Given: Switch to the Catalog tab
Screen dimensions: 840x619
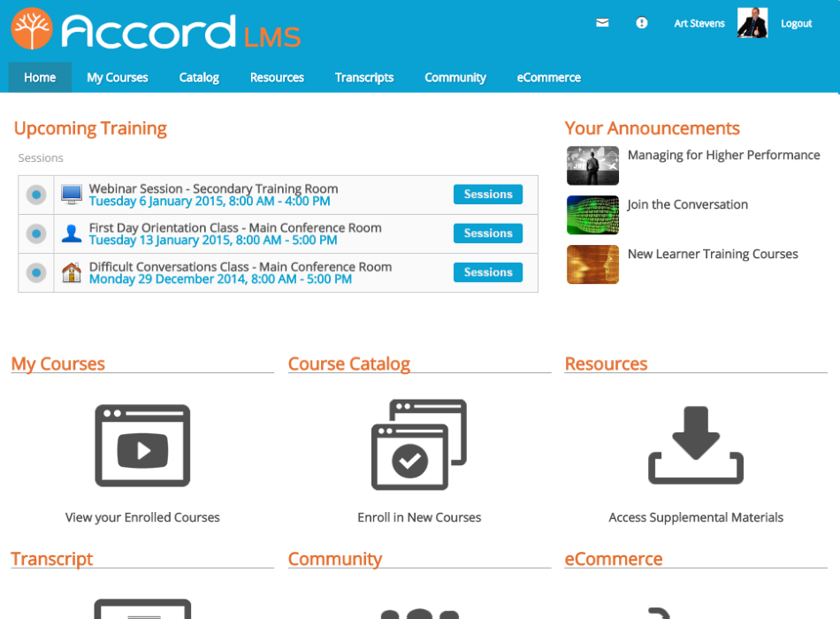Looking at the screenshot, I should pos(198,78).
